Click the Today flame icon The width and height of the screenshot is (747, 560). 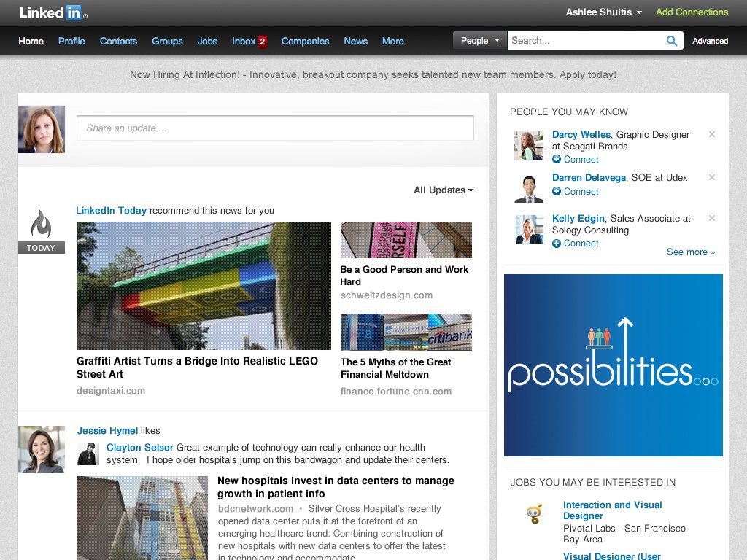(x=41, y=223)
